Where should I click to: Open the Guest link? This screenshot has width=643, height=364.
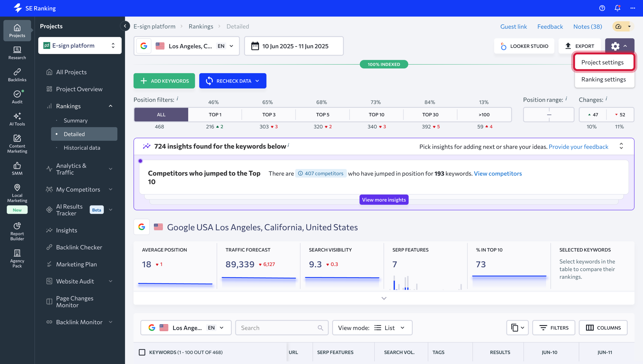coord(513,27)
